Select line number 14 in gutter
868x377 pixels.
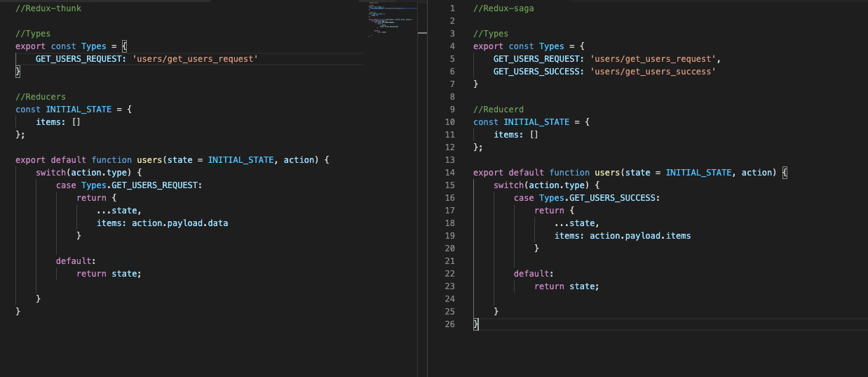(x=450, y=173)
